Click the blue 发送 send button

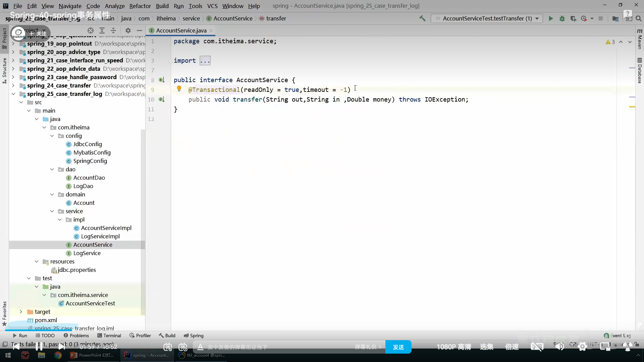[398, 347]
